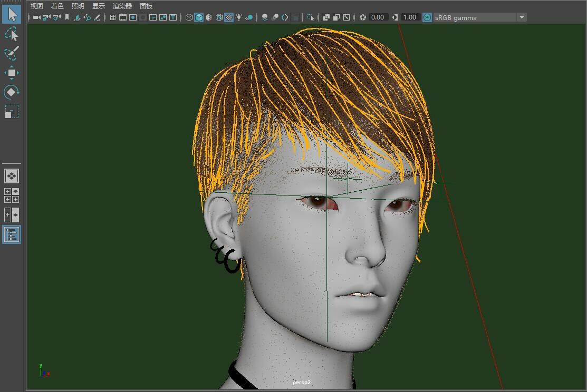Screen dimensions: 587x392
Task: Enable Wireframe display mode
Action: [x=189, y=17]
